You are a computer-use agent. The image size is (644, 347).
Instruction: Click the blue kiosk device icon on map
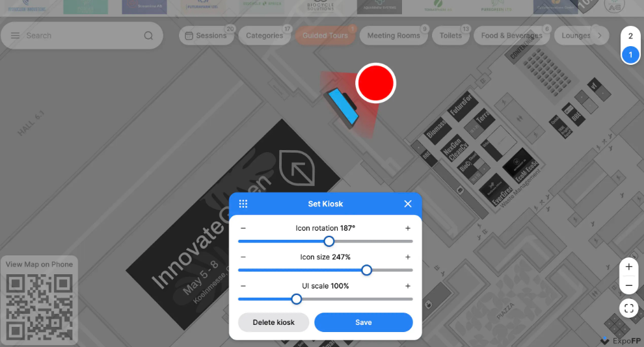[343, 107]
